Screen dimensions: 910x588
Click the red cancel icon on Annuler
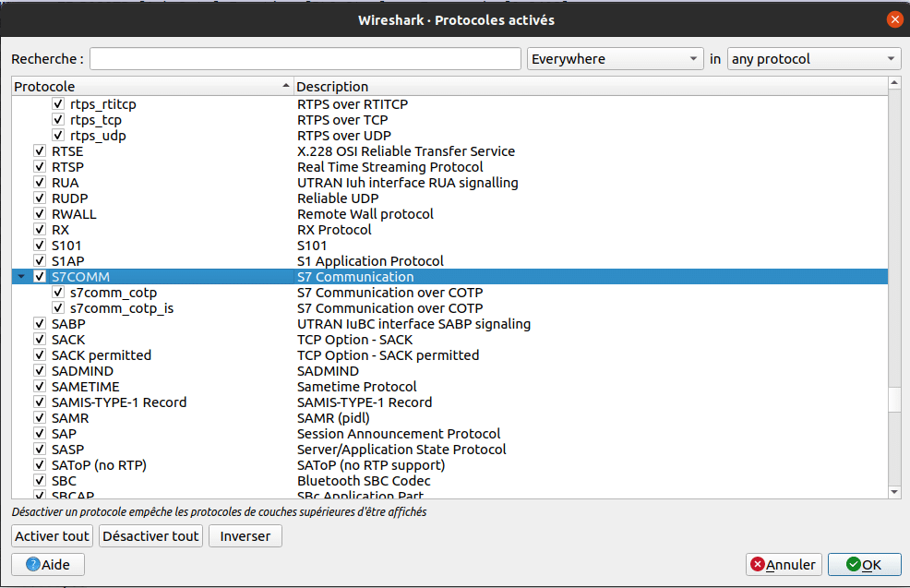coord(758,564)
